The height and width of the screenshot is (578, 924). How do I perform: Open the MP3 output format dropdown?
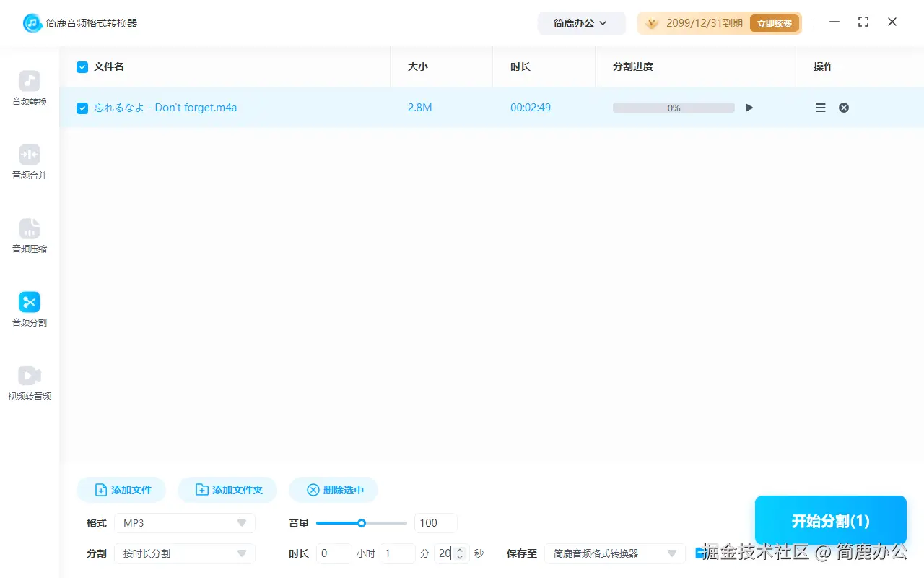(184, 522)
